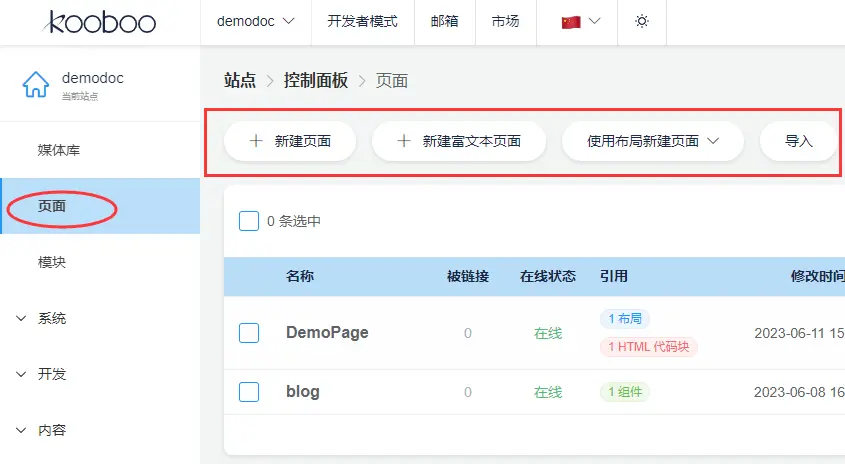Image resolution: width=845 pixels, height=464 pixels.
Task: Click the plus icon for 新建页面
Action: click(x=257, y=141)
